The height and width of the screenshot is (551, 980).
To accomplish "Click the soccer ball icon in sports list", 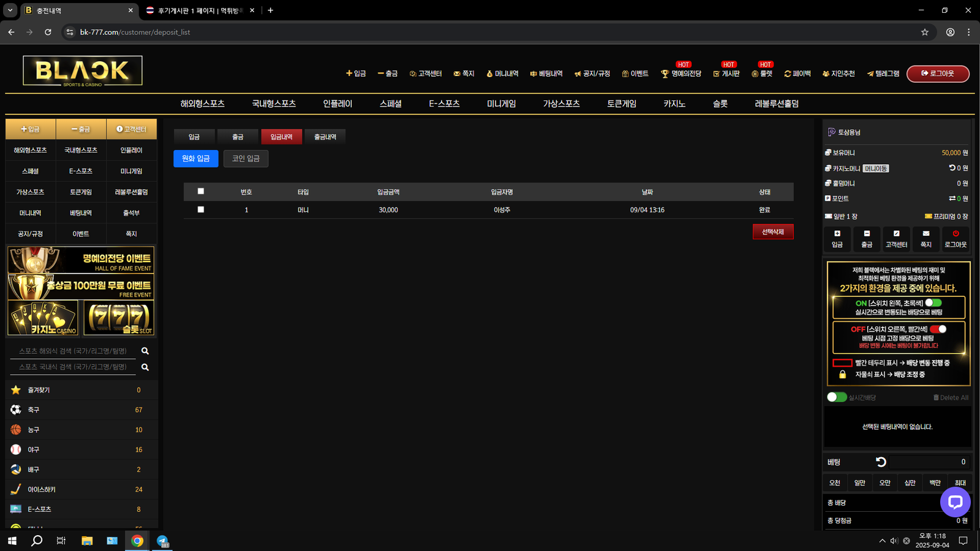I will 16,410.
